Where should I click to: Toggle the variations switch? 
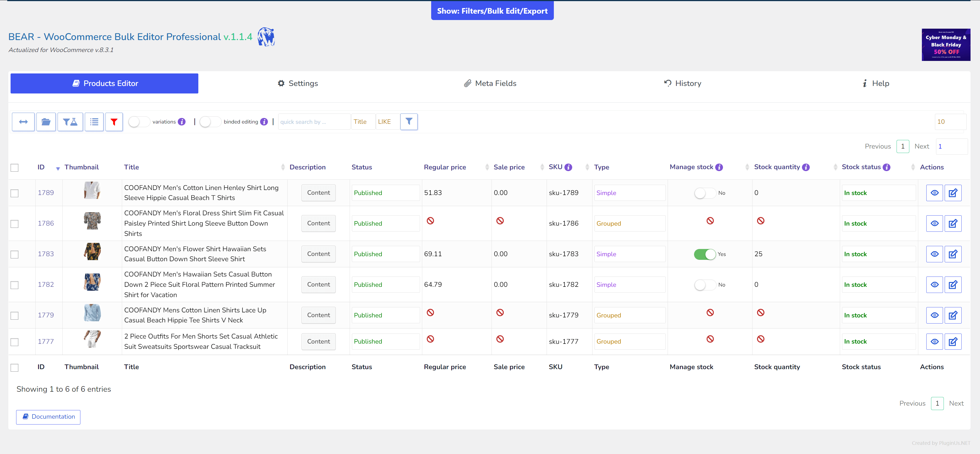[139, 122]
